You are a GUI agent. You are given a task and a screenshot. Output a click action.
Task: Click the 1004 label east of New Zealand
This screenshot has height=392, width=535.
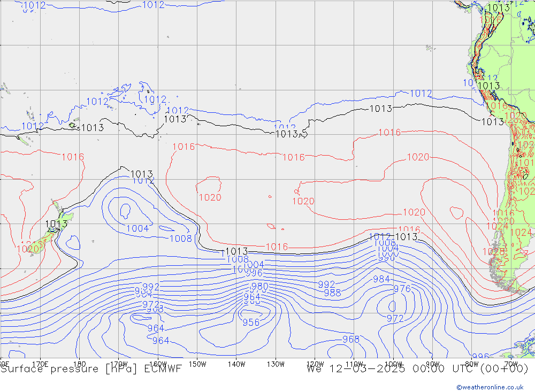click(x=137, y=228)
